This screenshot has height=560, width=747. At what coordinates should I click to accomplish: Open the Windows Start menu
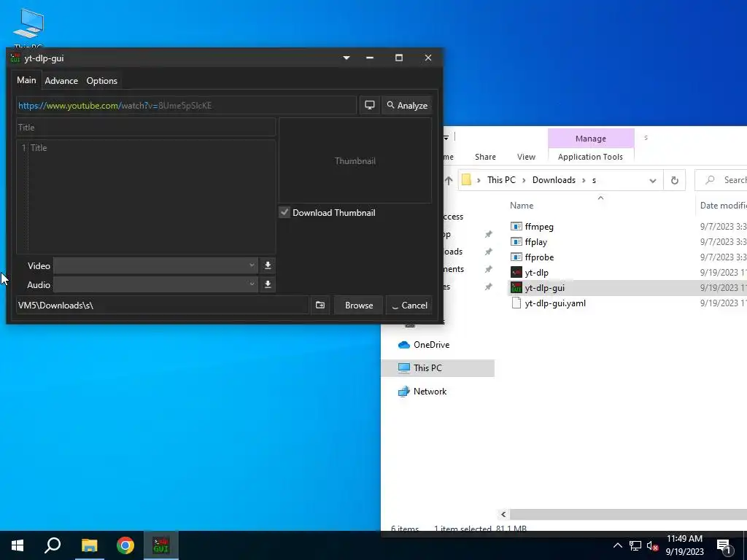(x=18, y=545)
